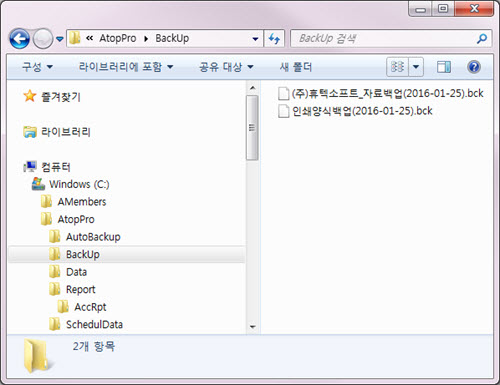Click the blue help icon
The width and height of the screenshot is (500, 385).
point(474,67)
